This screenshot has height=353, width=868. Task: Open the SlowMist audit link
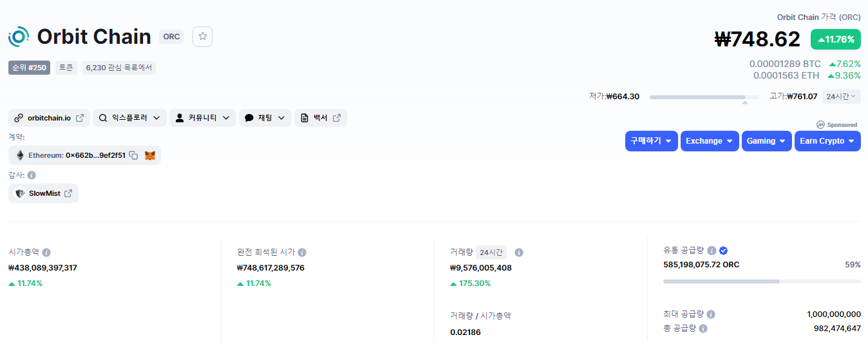[44, 193]
